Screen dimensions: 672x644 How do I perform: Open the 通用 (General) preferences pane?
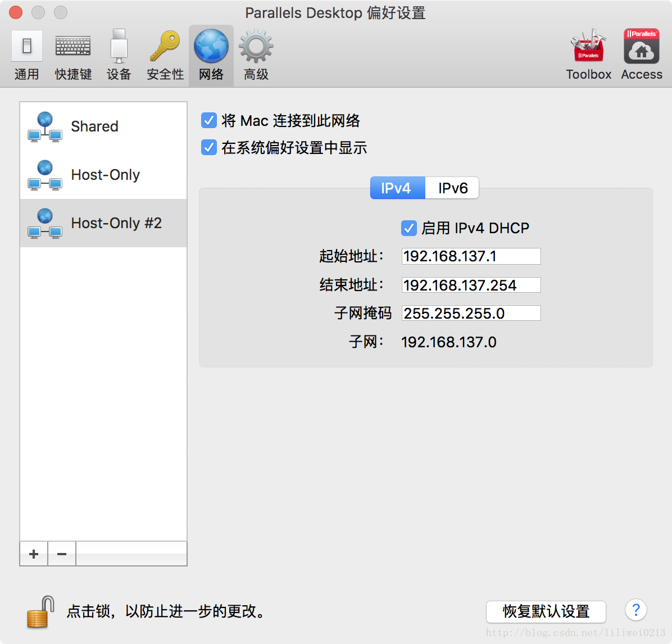pos(26,56)
